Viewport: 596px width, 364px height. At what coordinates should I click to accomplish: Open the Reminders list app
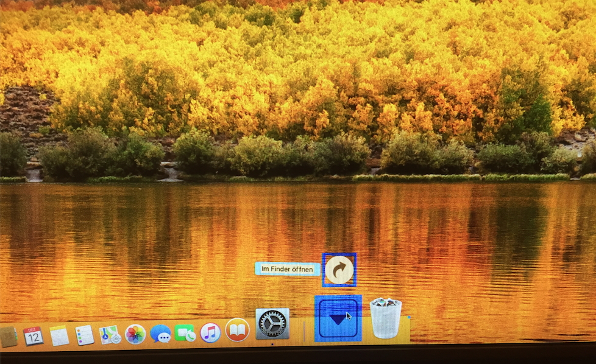84,335
